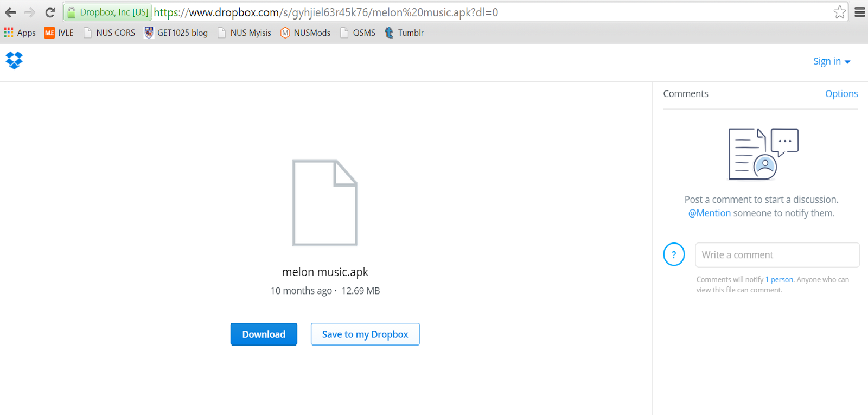Open the Apps grid in bookmarks bar
868x415 pixels.
point(20,33)
